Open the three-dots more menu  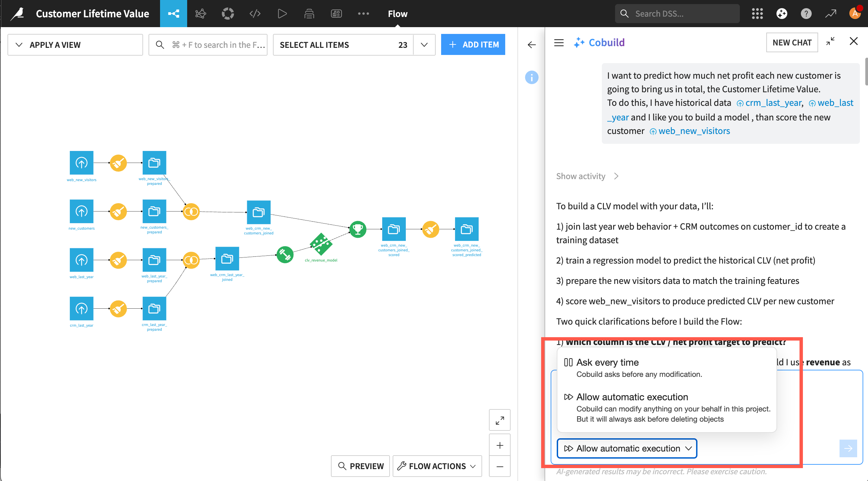pos(363,14)
